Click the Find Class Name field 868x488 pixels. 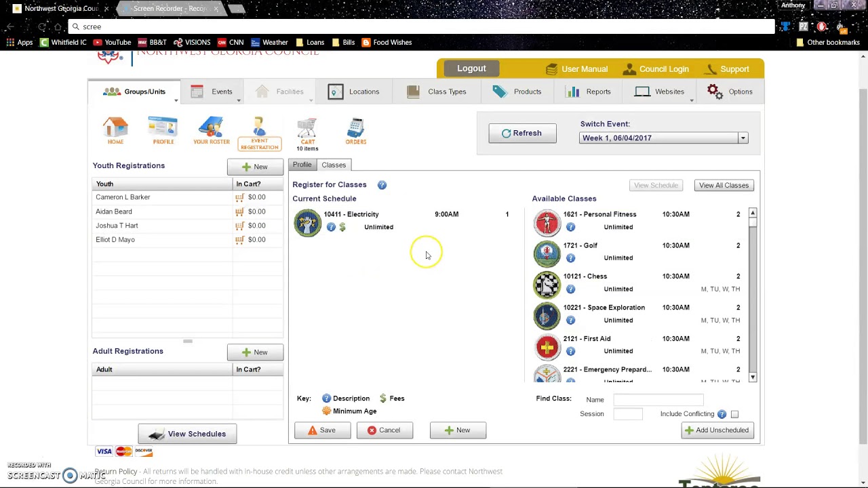pyautogui.click(x=658, y=400)
